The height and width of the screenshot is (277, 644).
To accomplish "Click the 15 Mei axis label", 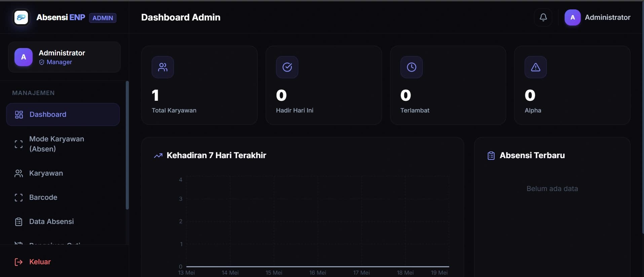I will [274, 273].
